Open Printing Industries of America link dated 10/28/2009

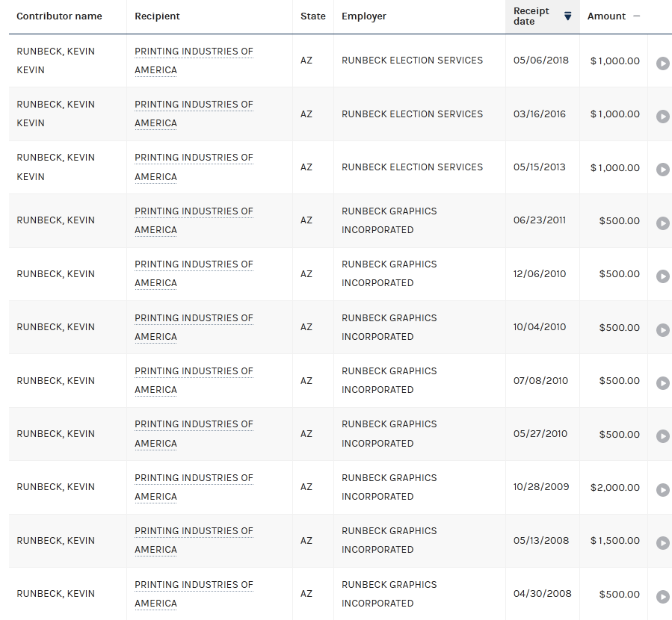[194, 487]
